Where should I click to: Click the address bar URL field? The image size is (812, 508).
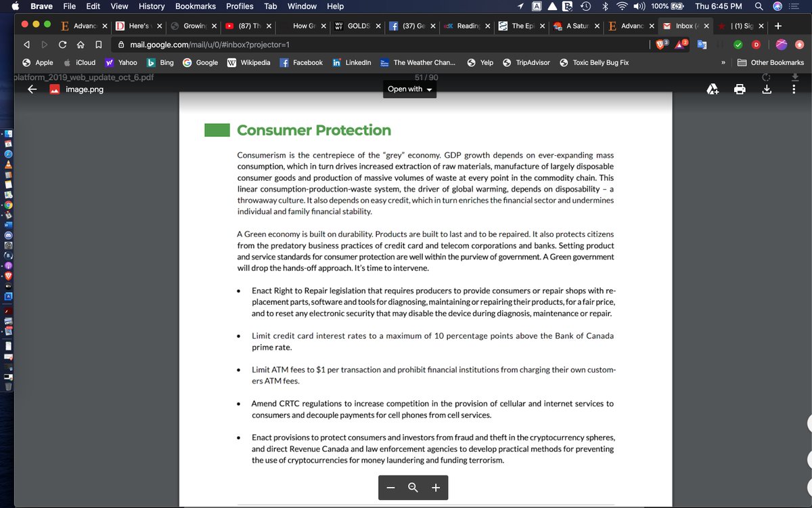[x=379, y=45]
